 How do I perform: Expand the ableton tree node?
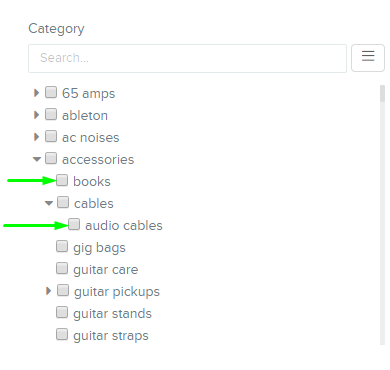click(36, 115)
